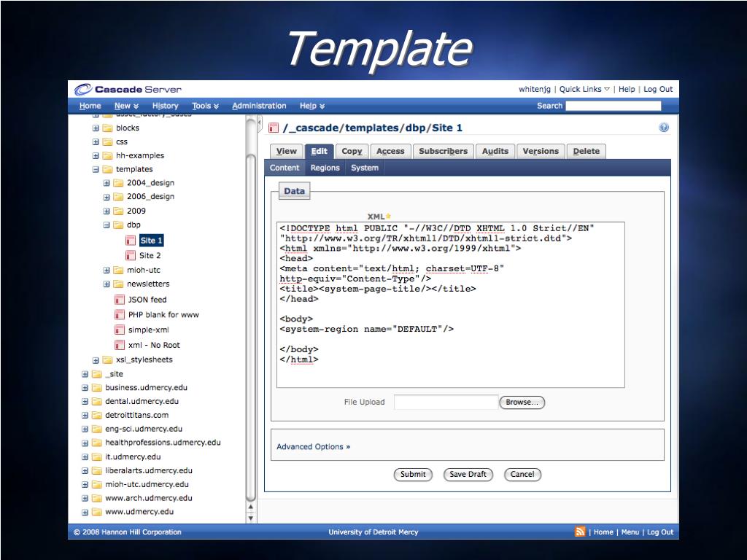747x560 pixels.
Task: Click the Browse file upload button
Action: click(x=522, y=402)
